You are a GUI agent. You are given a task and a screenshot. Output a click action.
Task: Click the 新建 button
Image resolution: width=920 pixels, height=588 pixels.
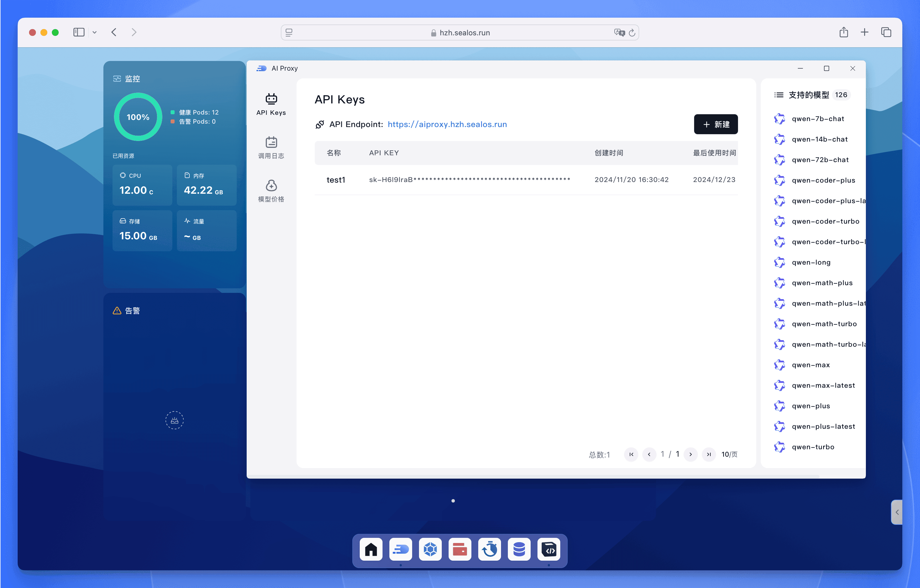[x=715, y=124]
